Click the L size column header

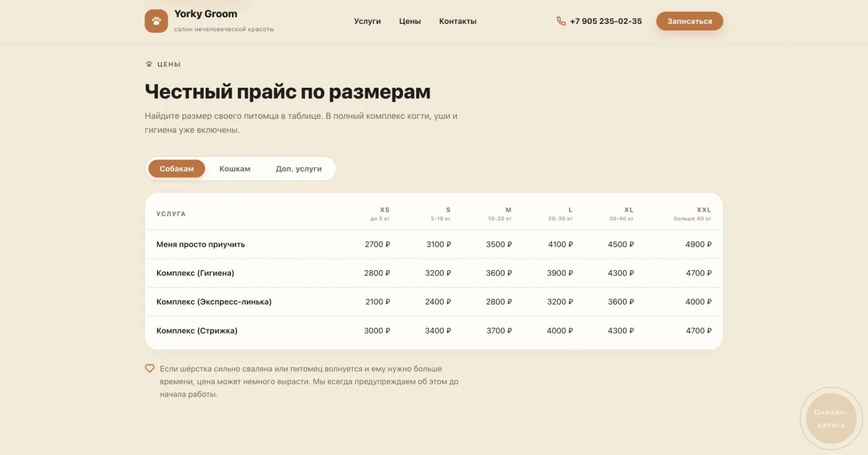[x=560, y=214]
